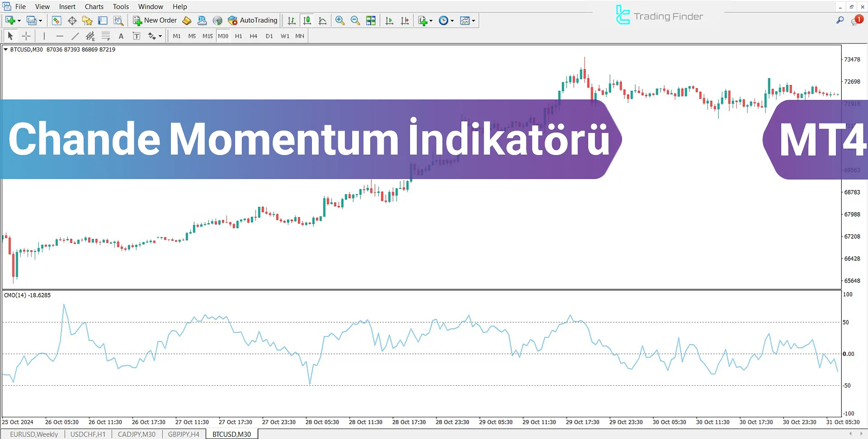Select the Crosshair tool
The width and height of the screenshot is (868, 439).
26,36
